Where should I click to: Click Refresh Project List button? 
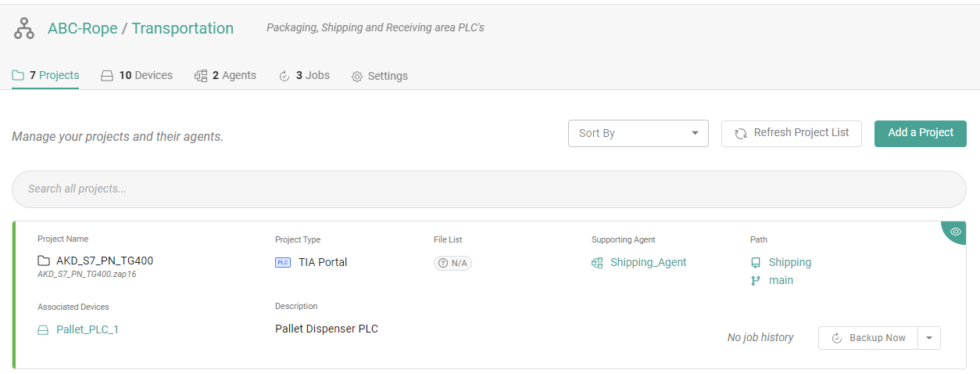791,133
